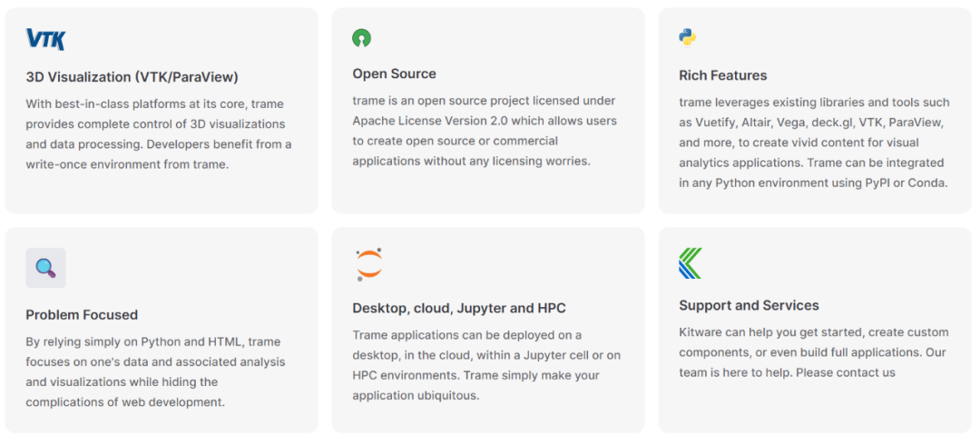The image size is (980, 435).
Task: Click the Rich Features title
Action: 722,75
